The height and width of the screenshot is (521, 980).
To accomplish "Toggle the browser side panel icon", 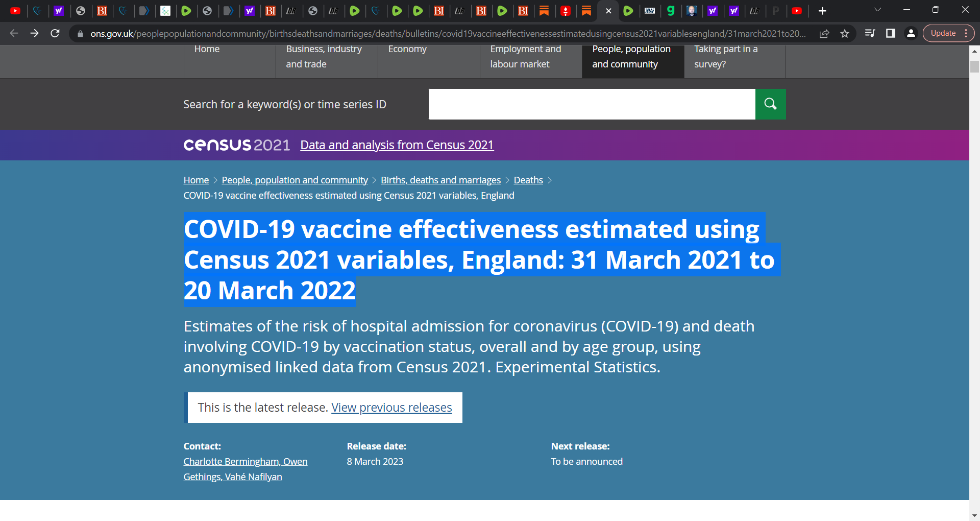I will 891,33.
